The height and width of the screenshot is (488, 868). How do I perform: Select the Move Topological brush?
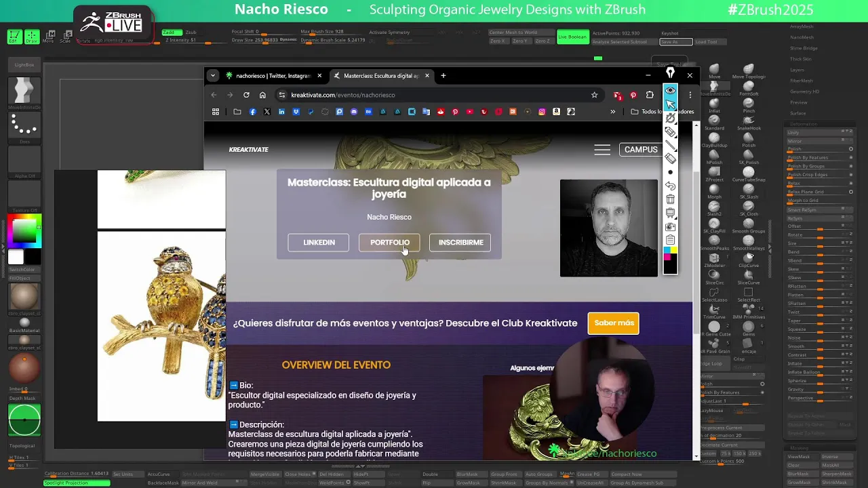click(749, 70)
